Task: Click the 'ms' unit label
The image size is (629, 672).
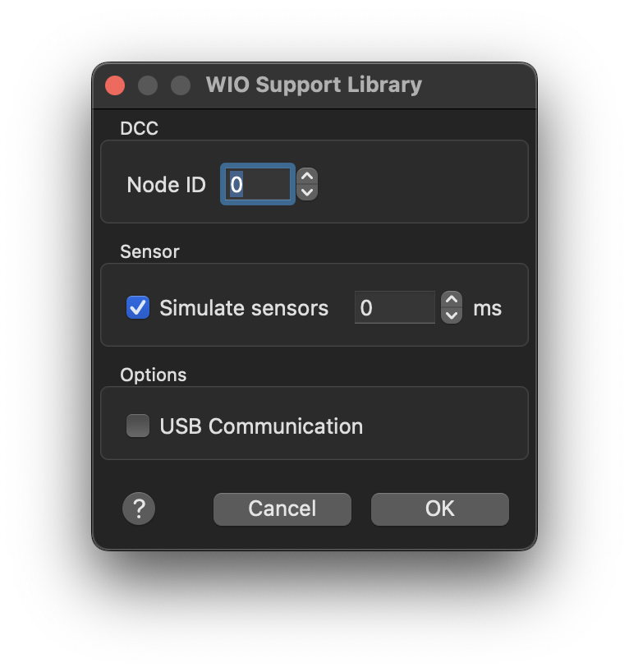Action: [x=487, y=308]
